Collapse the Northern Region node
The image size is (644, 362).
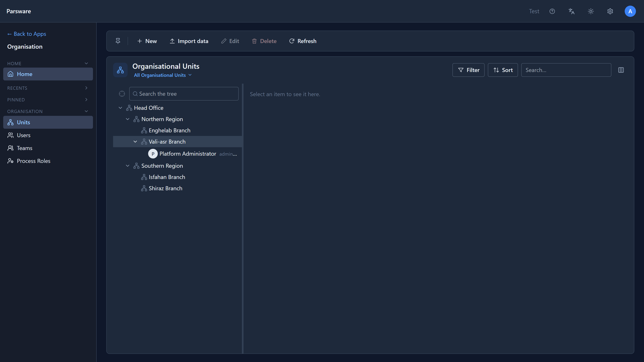pyautogui.click(x=128, y=119)
